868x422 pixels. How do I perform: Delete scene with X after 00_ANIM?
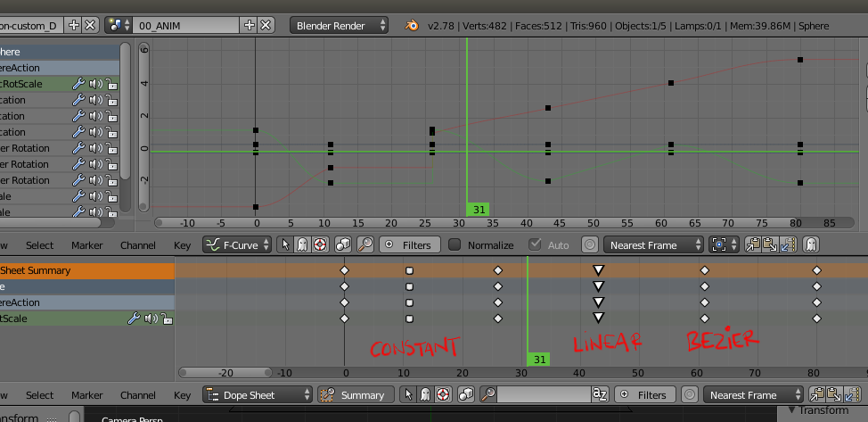[266, 26]
